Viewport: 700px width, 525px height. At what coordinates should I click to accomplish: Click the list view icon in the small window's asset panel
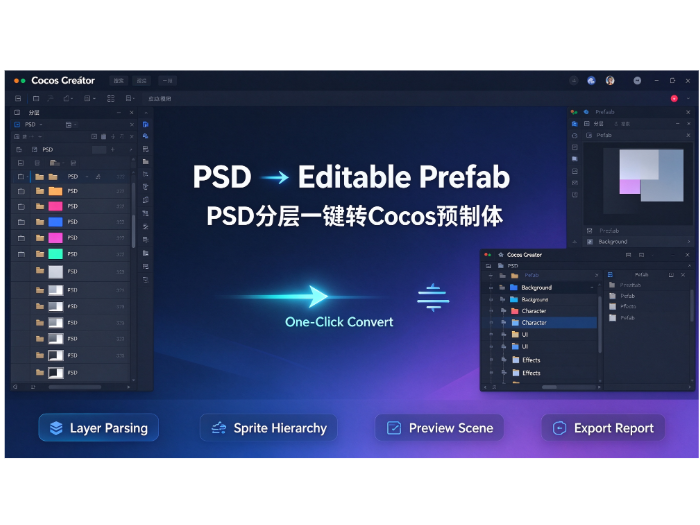pos(610,275)
